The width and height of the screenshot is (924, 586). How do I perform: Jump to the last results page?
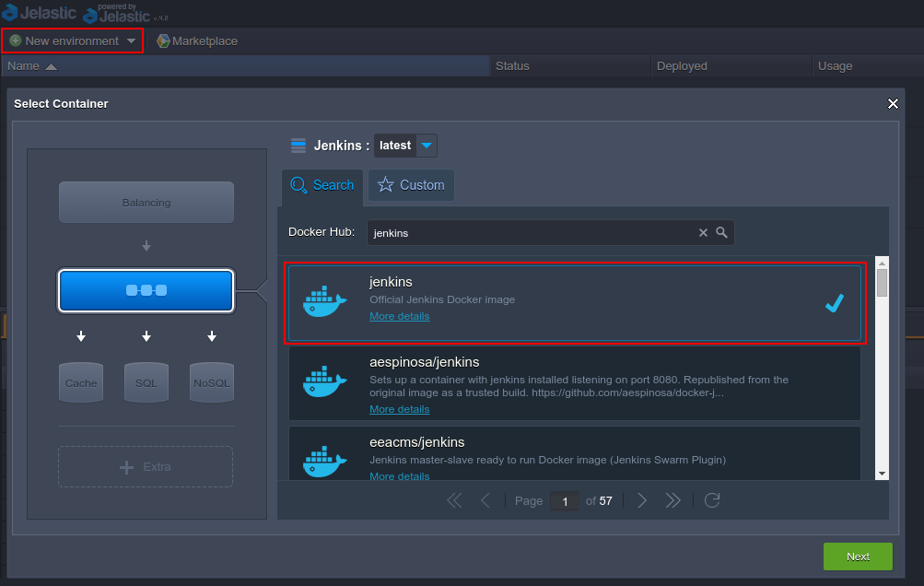(673, 500)
